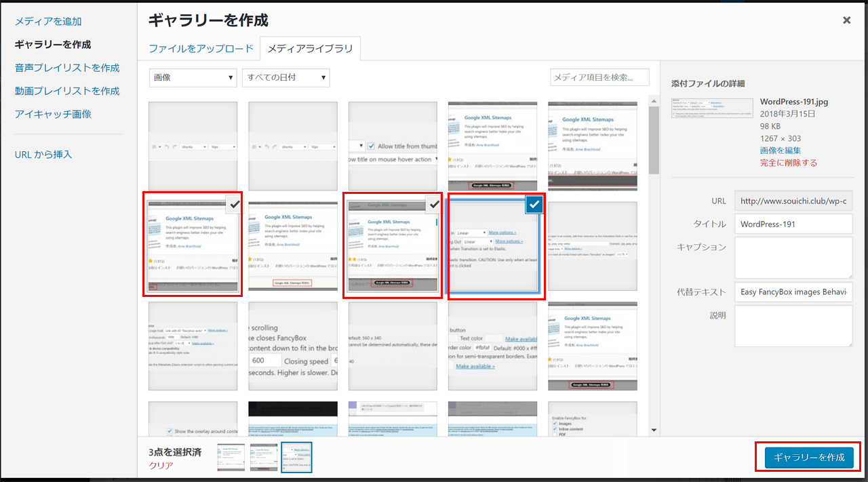Screen dimensions: 868x482
Task: Click the 画像を編集 link
Action: [x=781, y=150]
